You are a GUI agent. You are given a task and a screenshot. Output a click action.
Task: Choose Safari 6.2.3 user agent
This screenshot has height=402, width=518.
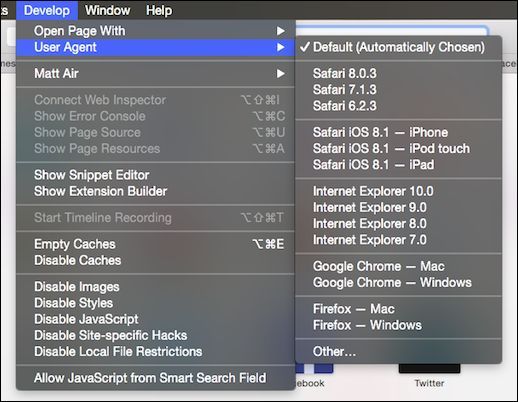398,106
